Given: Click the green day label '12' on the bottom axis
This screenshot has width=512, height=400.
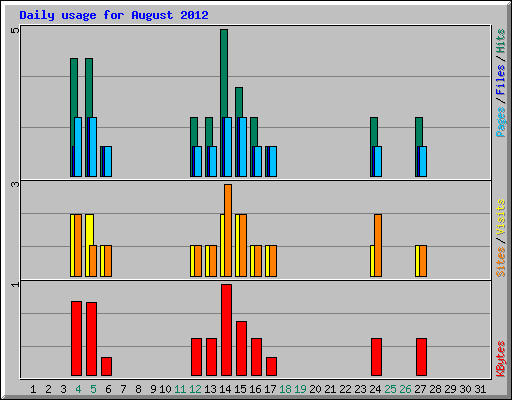Looking at the screenshot, I should [x=195, y=389].
